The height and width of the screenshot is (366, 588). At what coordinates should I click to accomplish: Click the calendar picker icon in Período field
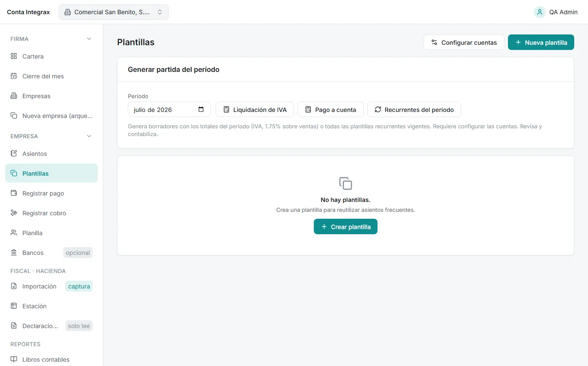201,109
